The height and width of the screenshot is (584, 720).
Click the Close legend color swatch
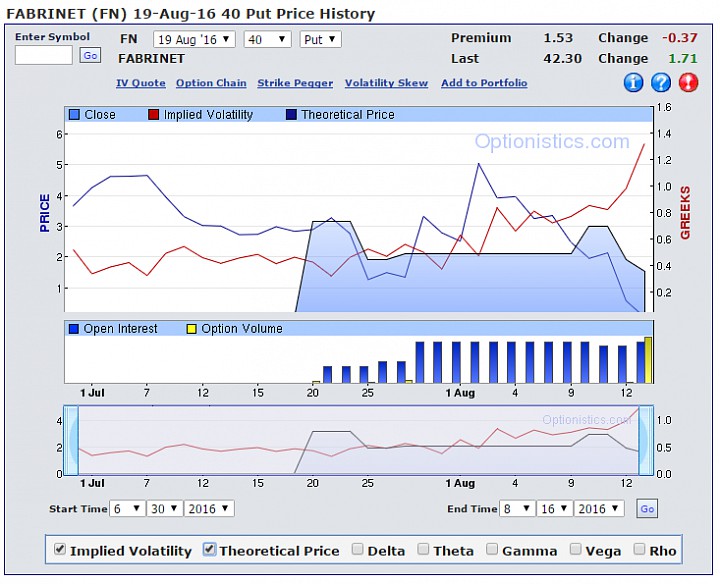[x=74, y=114]
